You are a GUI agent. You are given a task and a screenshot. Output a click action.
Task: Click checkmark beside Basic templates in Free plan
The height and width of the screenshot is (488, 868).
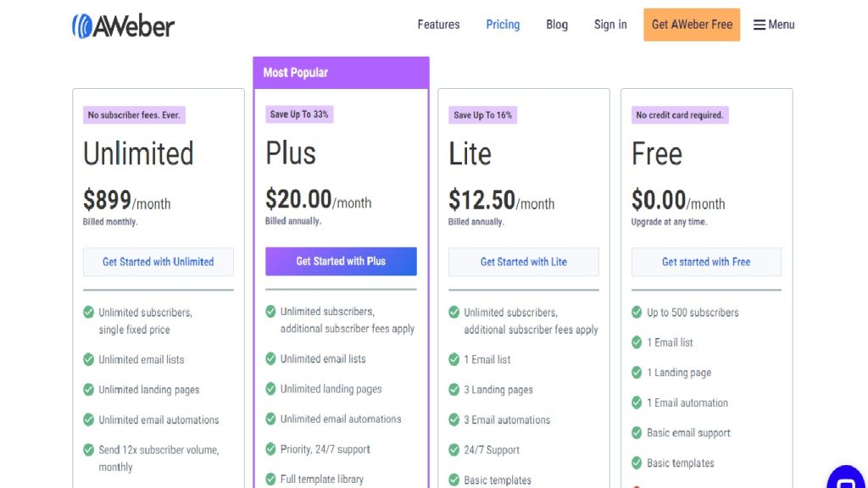pos(637,463)
